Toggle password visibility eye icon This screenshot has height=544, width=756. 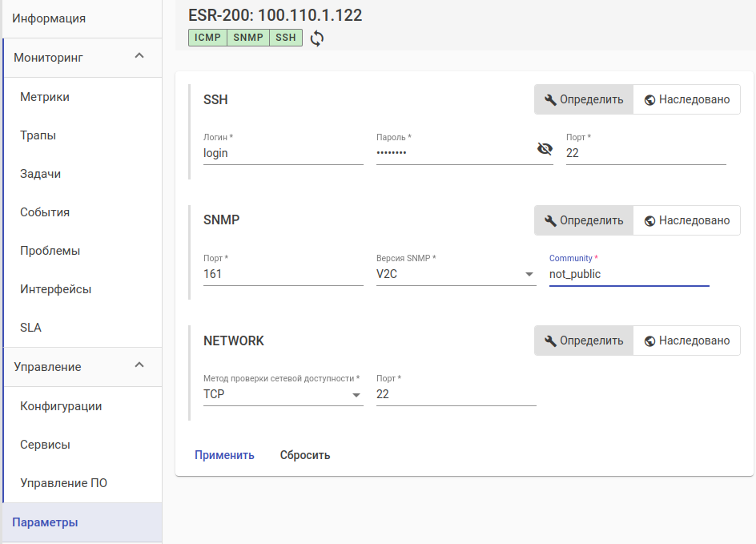point(545,149)
